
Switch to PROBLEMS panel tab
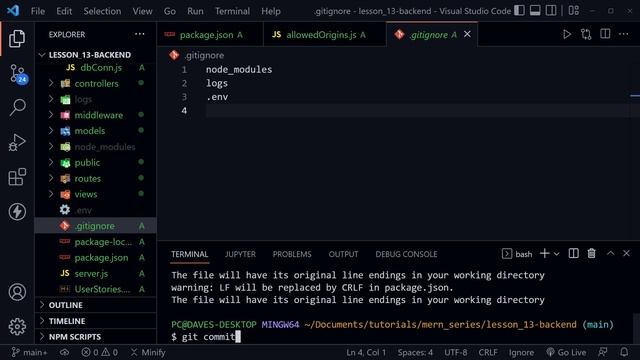point(292,254)
